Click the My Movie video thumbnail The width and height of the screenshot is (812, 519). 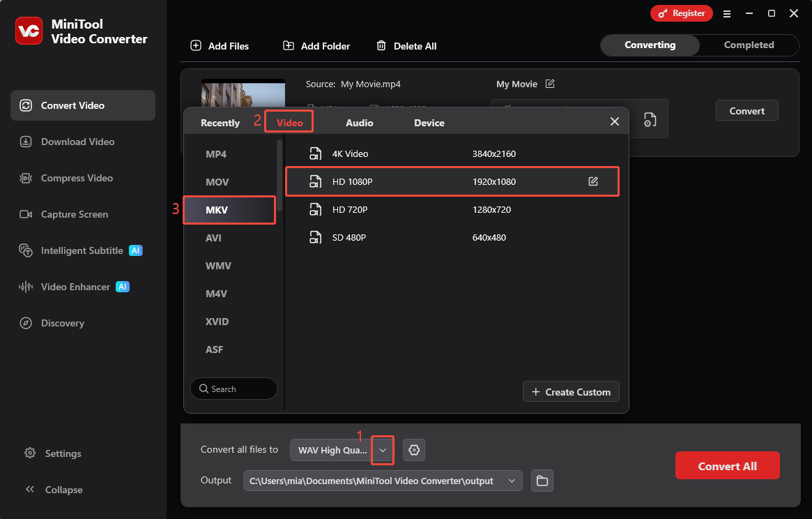[243, 94]
